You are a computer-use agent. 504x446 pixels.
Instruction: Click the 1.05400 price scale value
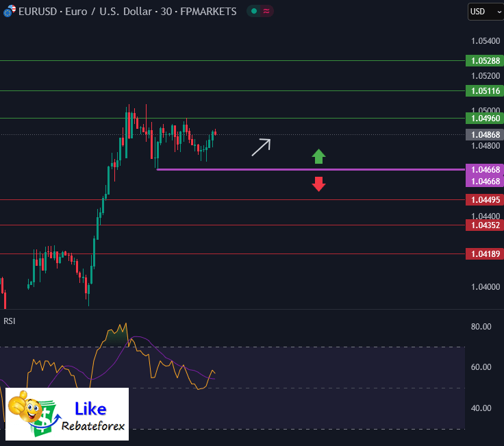click(x=486, y=41)
